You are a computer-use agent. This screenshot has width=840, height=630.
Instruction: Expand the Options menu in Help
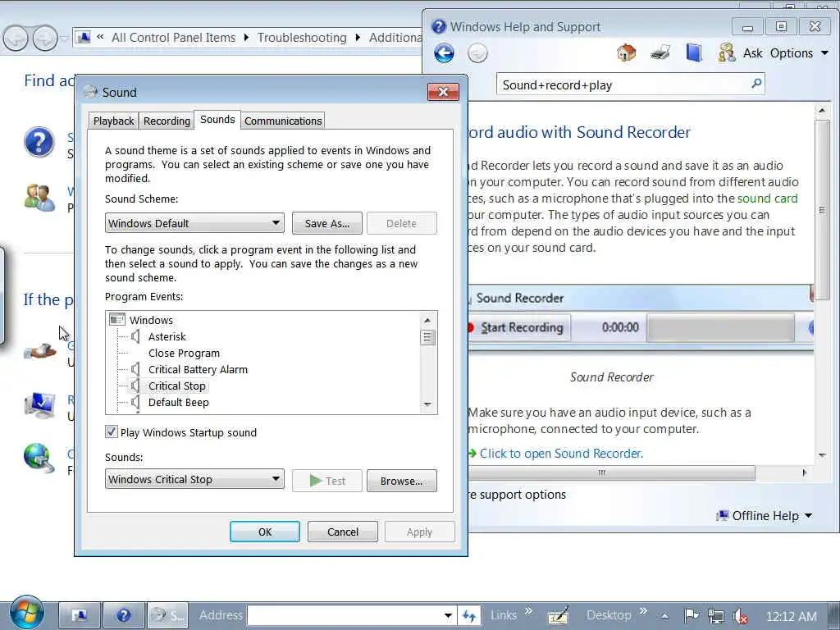pos(799,53)
